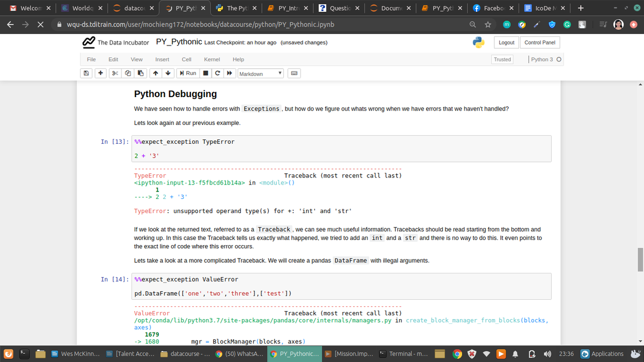This screenshot has height=362, width=644.
Task: Switch to Wes McKinney document window
Action: coord(75,354)
